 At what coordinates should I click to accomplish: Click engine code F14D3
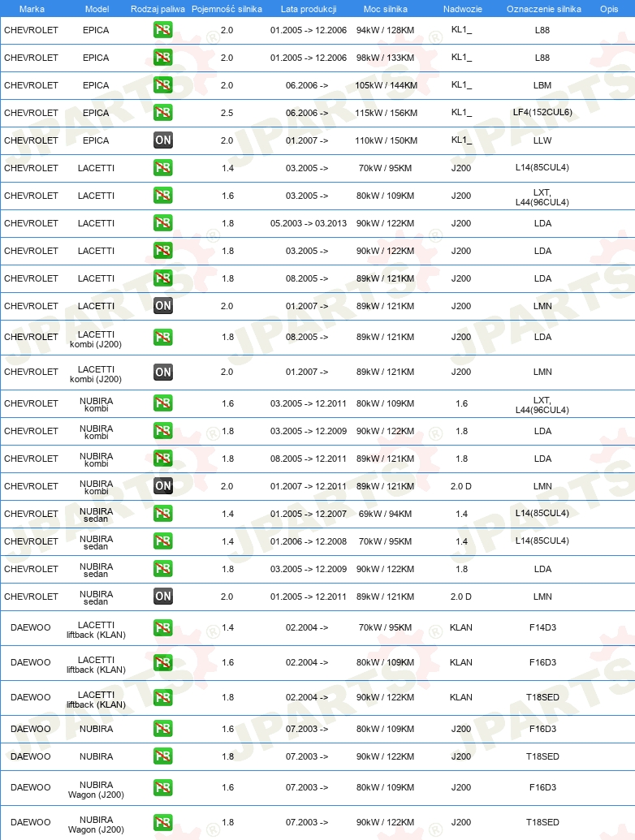(x=542, y=627)
